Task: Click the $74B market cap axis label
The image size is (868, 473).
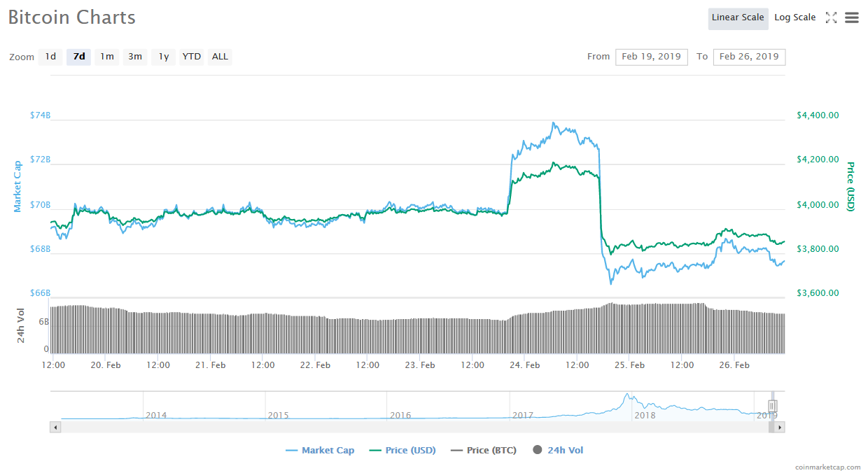Action: (41, 115)
